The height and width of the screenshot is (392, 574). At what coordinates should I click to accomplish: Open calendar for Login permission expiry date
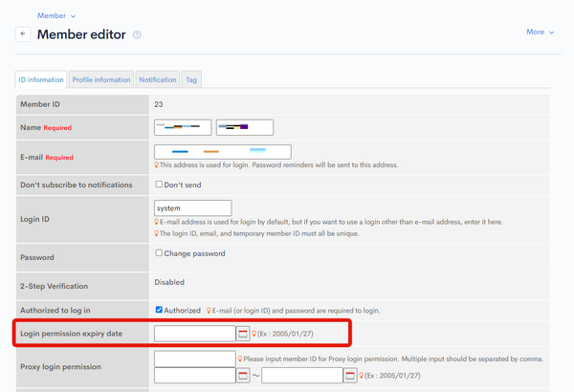(x=243, y=334)
